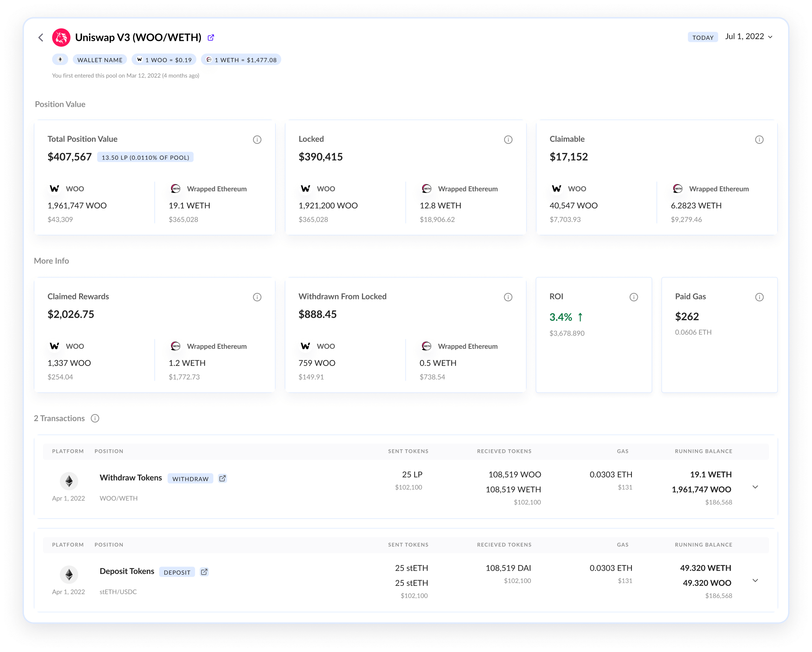This screenshot has height=652, width=812.
Task: Click WOO token icon in Claimed Rewards
Action: click(x=55, y=346)
